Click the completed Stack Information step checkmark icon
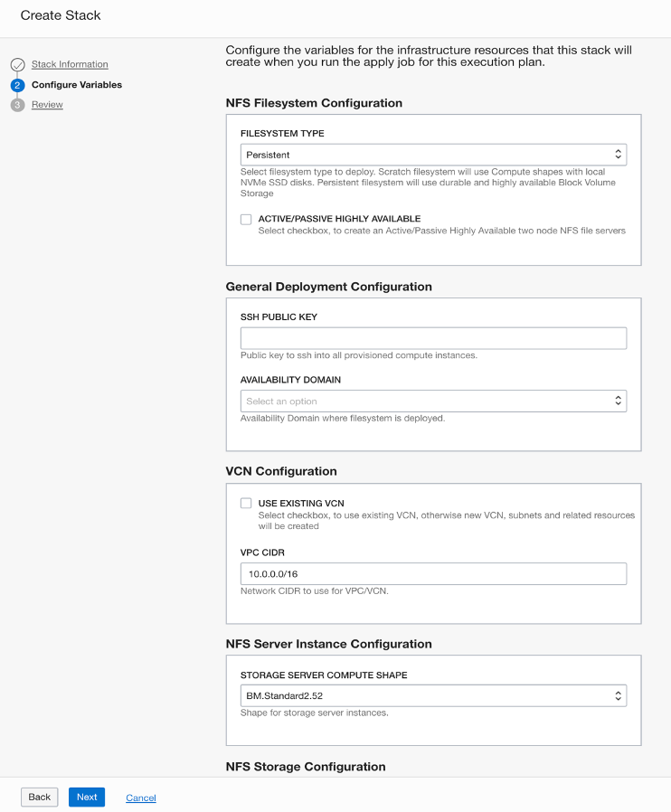The height and width of the screenshot is (812, 671). (x=16, y=64)
